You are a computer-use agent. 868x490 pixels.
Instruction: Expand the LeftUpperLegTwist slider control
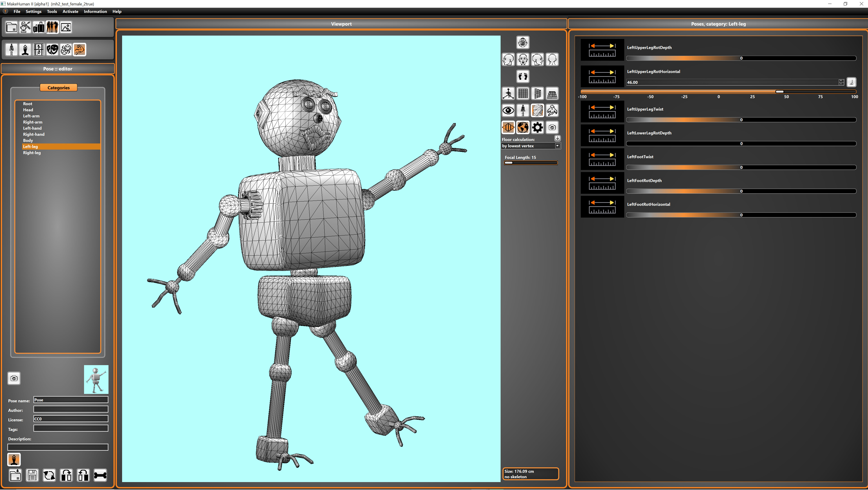602,112
